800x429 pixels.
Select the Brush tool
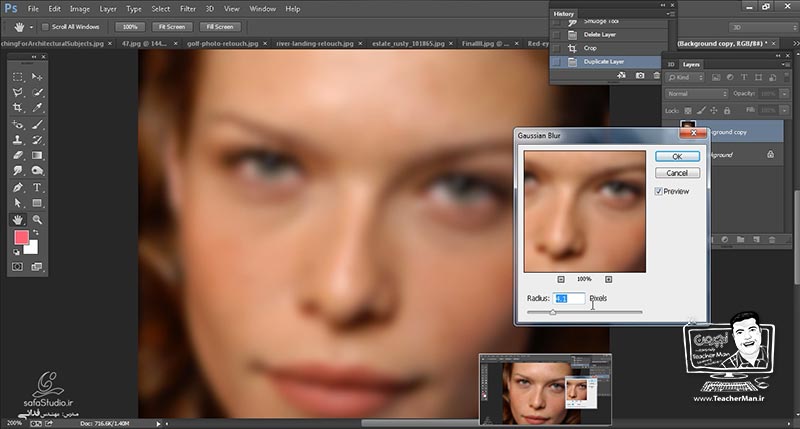pyautogui.click(x=37, y=124)
